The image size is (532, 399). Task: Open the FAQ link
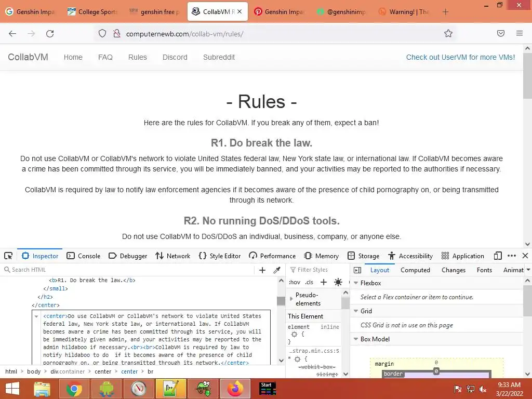click(105, 57)
